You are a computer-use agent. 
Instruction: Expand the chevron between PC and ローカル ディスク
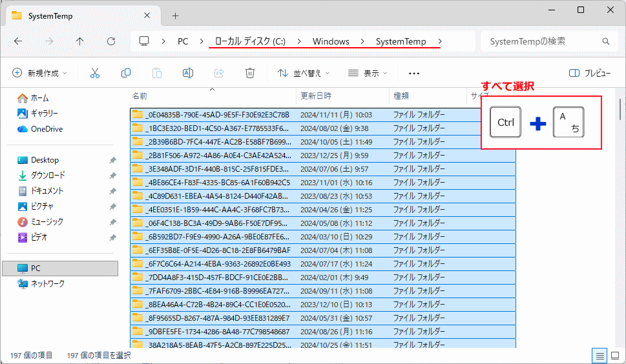(x=201, y=41)
